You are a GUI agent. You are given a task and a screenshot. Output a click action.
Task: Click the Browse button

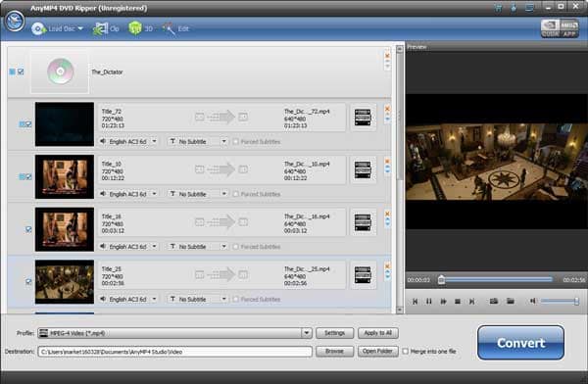tap(334, 352)
